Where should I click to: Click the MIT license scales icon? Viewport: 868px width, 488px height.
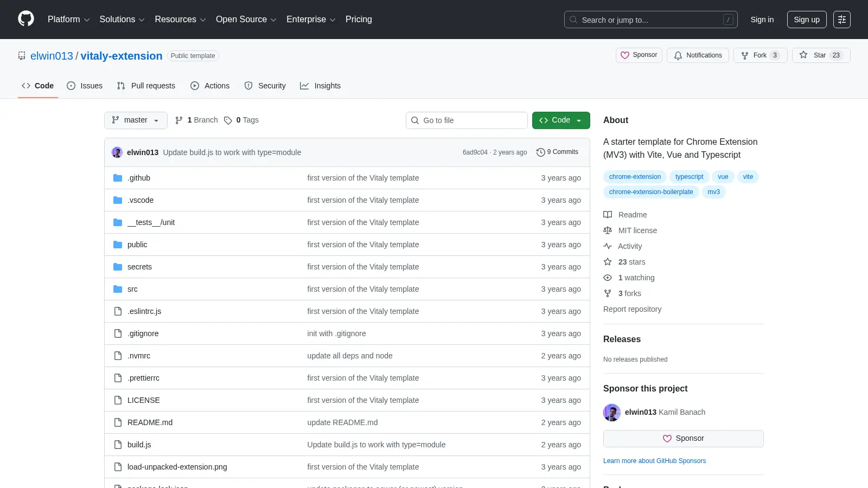(608, 230)
